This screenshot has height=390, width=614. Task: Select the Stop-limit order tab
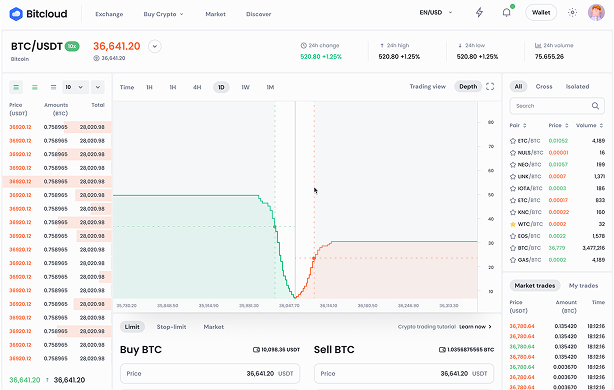pos(172,327)
